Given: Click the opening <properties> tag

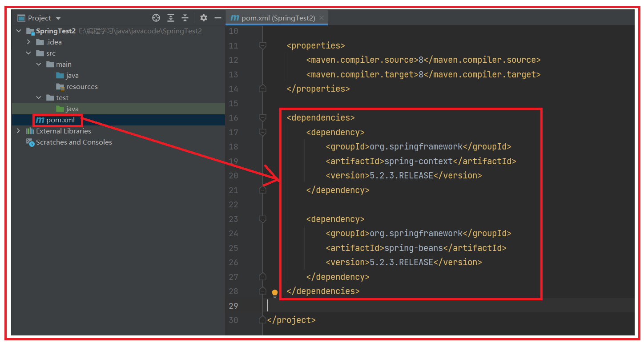Looking at the screenshot, I should click(316, 45).
